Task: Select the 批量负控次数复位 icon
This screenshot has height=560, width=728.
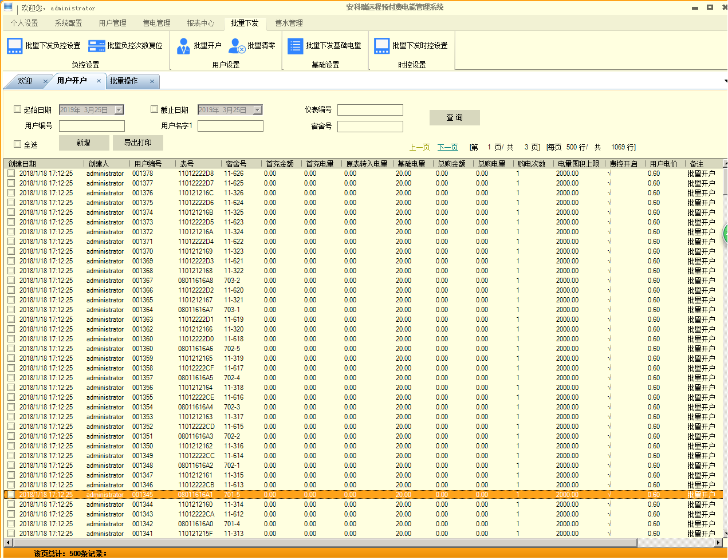Action: pyautogui.click(x=97, y=46)
